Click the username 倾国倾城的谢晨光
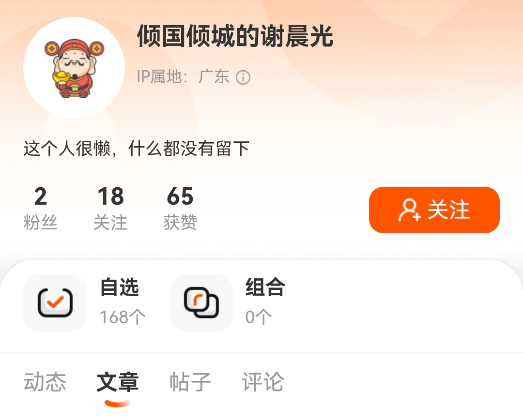This screenshot has height=420, width=523. click(x=235, y=36)
